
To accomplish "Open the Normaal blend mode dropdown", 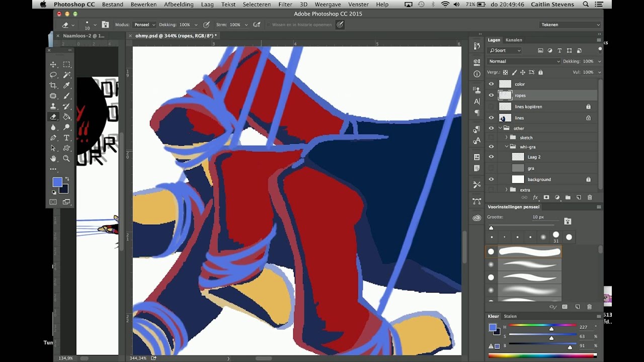I will pyautogui.click(x=523, y=61).
